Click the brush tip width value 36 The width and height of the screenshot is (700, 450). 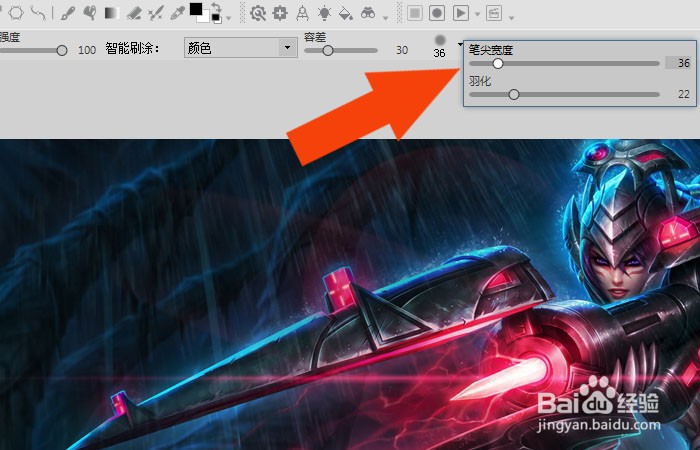683,63
